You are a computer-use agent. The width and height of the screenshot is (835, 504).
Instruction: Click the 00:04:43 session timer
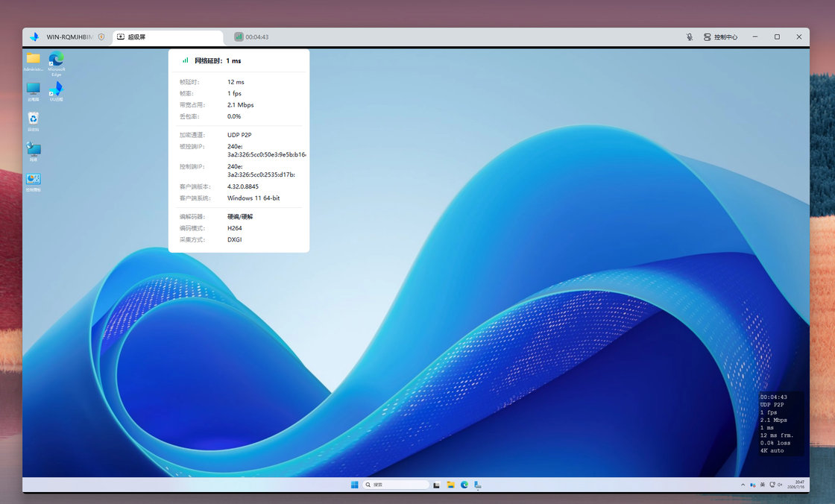click(x=256, y=37)
